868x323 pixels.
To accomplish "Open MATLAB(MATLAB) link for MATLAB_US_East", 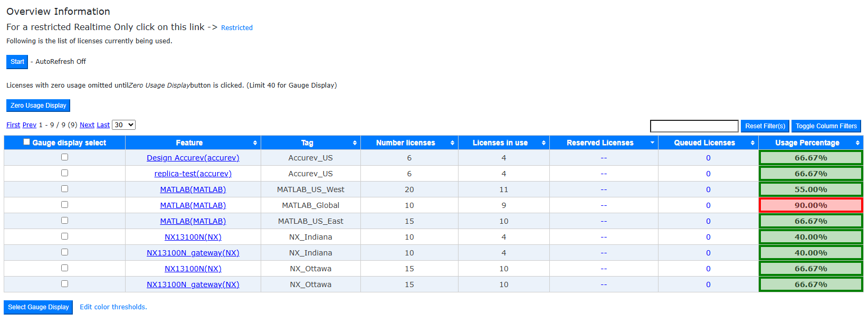I will (x=193, y=221).
